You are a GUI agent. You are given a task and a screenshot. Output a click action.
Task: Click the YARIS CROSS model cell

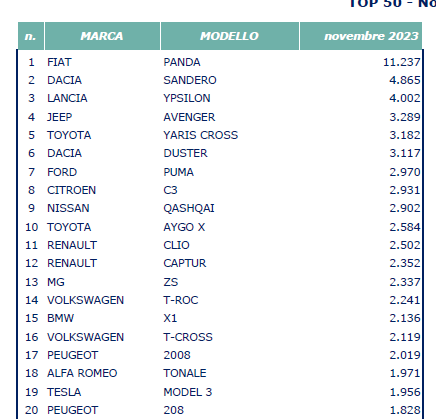[x=201, y=135]
